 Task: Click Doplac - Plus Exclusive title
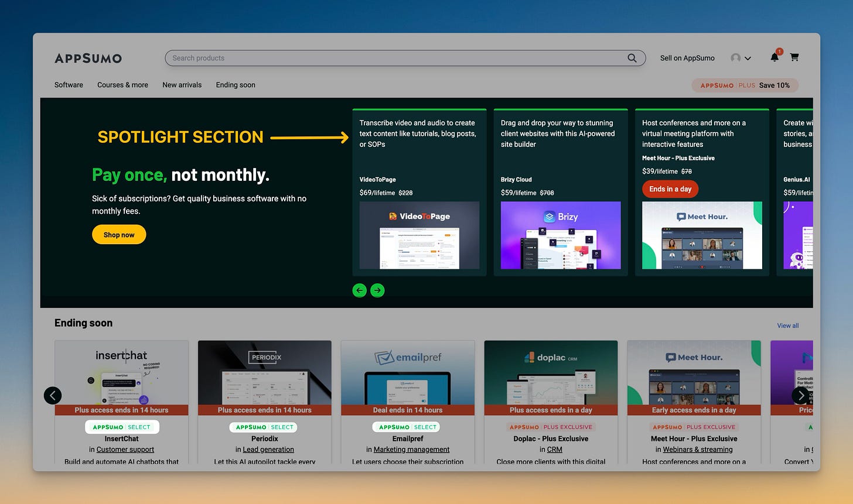click(x=551, y=438)
